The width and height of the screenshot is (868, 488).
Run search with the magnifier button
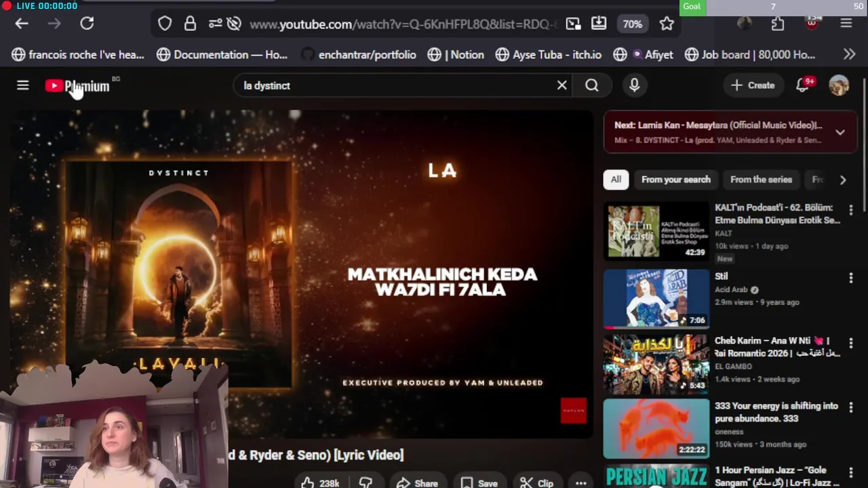tap(592, 85)
